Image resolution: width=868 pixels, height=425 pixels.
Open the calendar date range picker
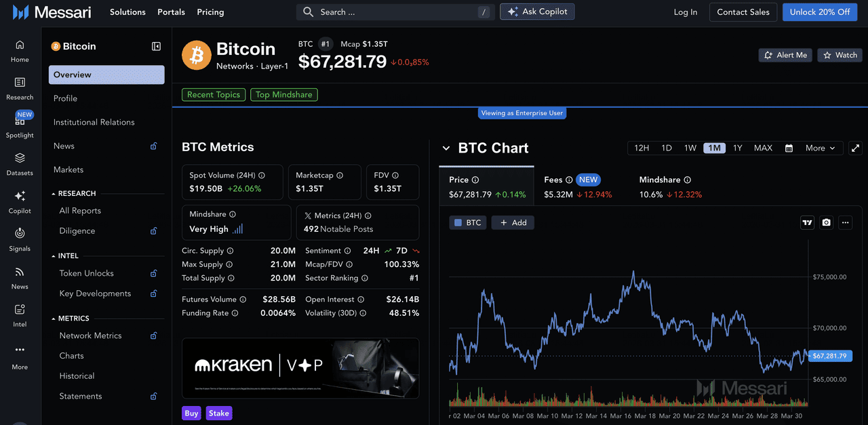click(789, 148)
